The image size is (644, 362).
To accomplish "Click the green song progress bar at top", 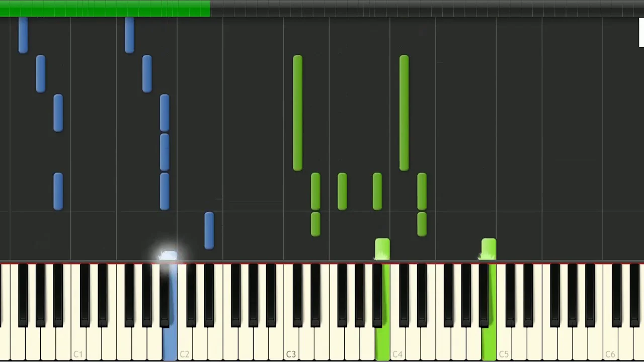I will point(105,9).
